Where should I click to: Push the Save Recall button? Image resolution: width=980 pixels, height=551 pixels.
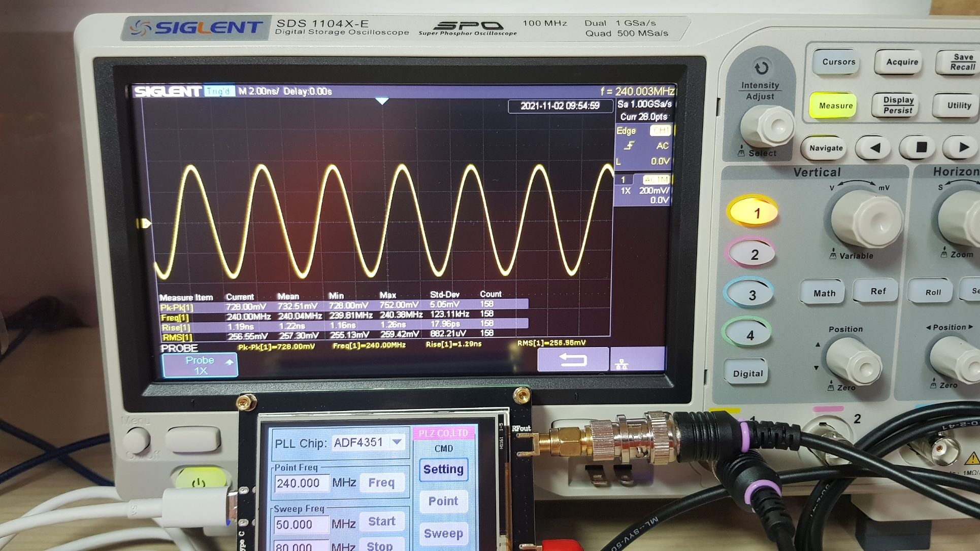tap(960, 62)
